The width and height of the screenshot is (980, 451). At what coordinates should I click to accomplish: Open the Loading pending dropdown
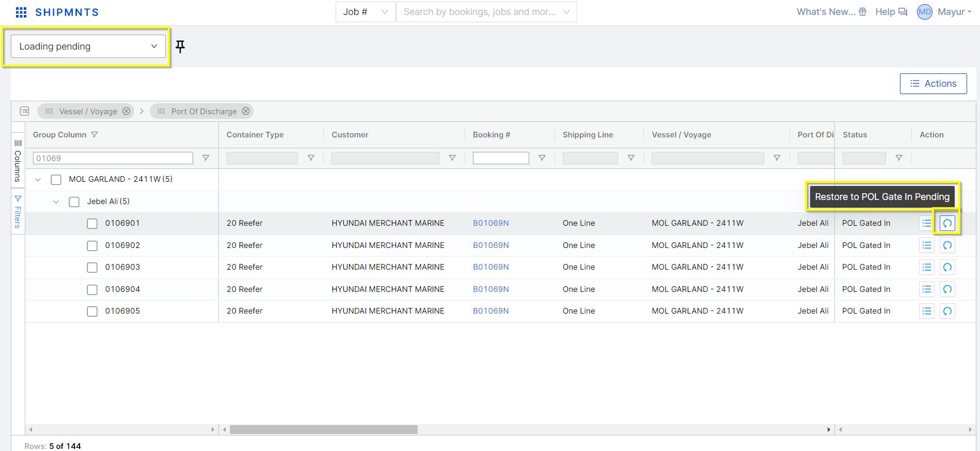point(88,46)
